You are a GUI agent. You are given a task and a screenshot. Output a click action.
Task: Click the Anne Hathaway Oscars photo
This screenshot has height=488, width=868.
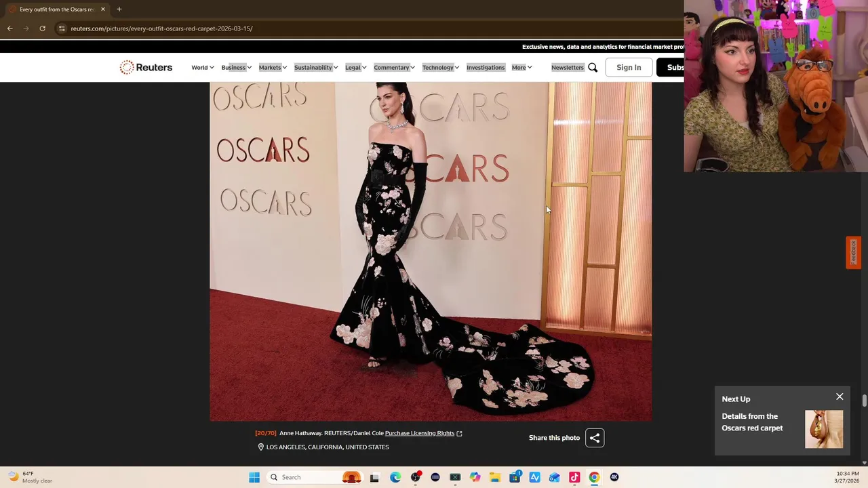click(x=431, y=251)
